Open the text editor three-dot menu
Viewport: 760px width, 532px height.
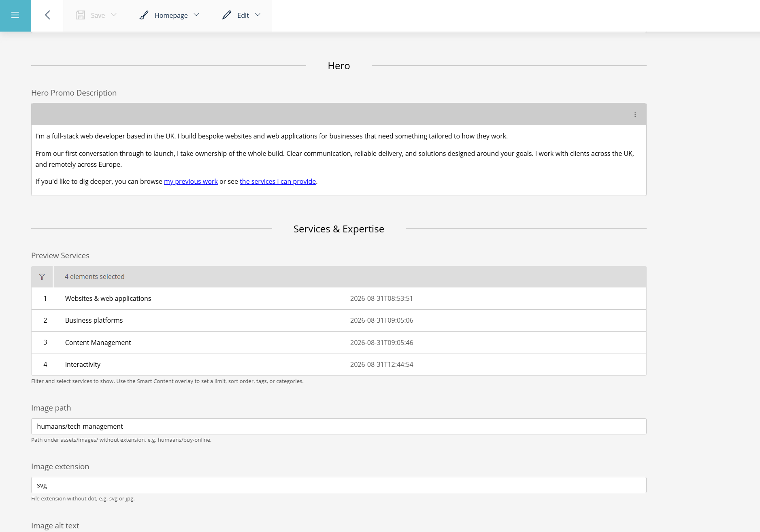[x=635, y=115]
